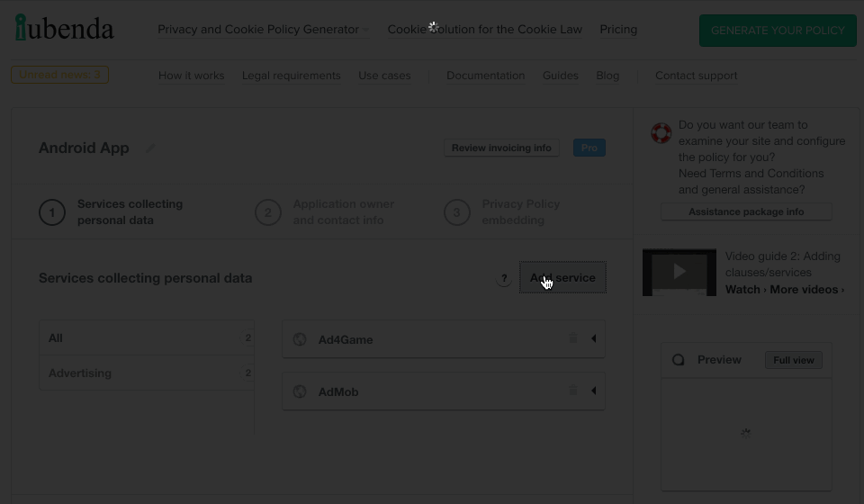Click the iubenda logo
Viewport: 864px width, 504px height.
pyautogui.click(x=64, y=29)
